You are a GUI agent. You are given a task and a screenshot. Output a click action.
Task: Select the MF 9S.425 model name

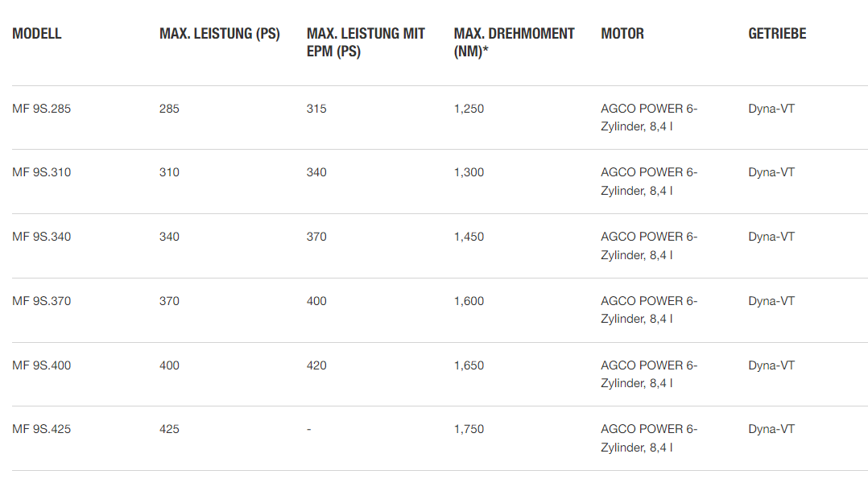click(42, 429)
